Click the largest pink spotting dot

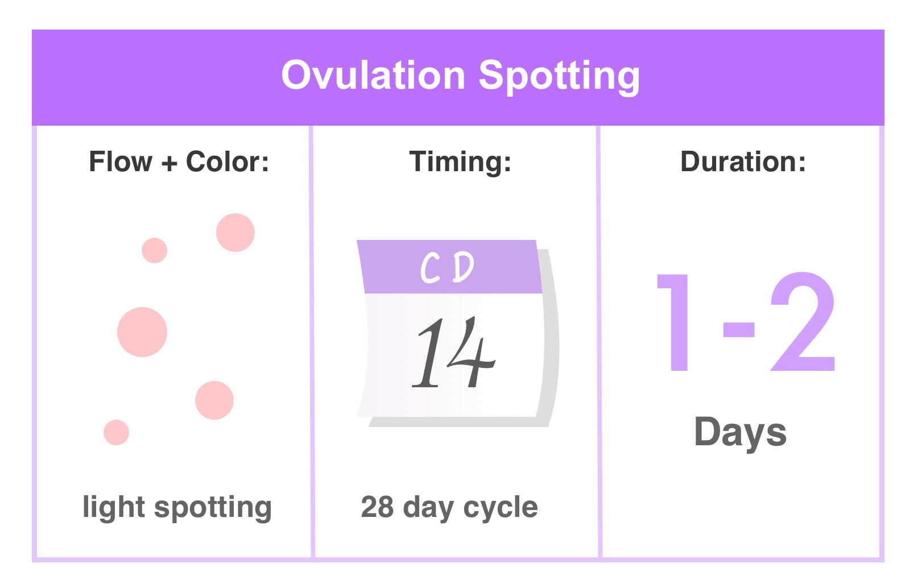(142, 332)
